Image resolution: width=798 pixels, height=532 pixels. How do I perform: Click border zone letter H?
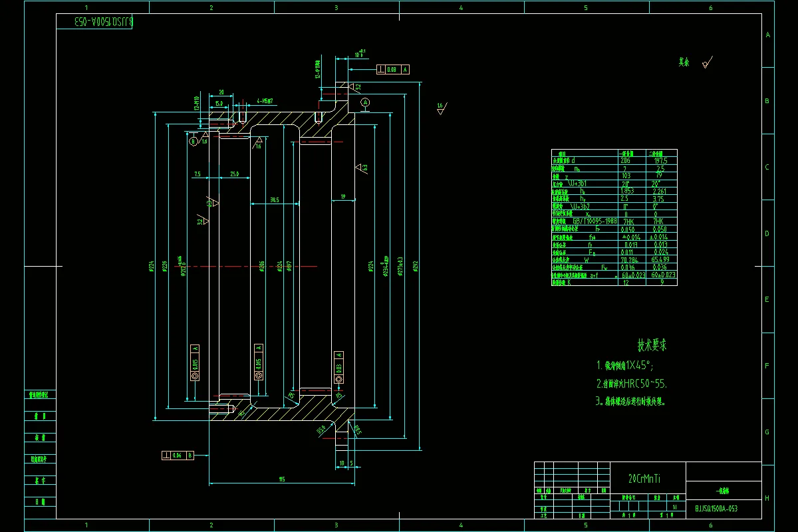pyautogui.click(x=767, y=498)
